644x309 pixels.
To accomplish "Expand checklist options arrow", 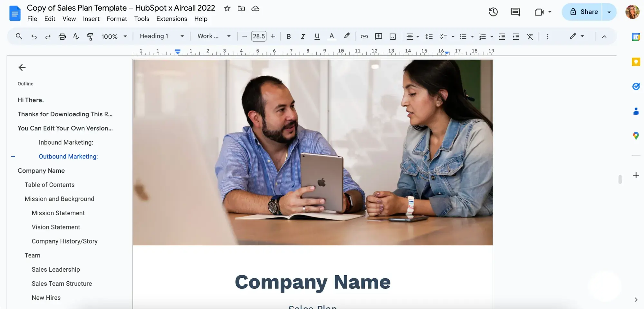I will point(453,36).
